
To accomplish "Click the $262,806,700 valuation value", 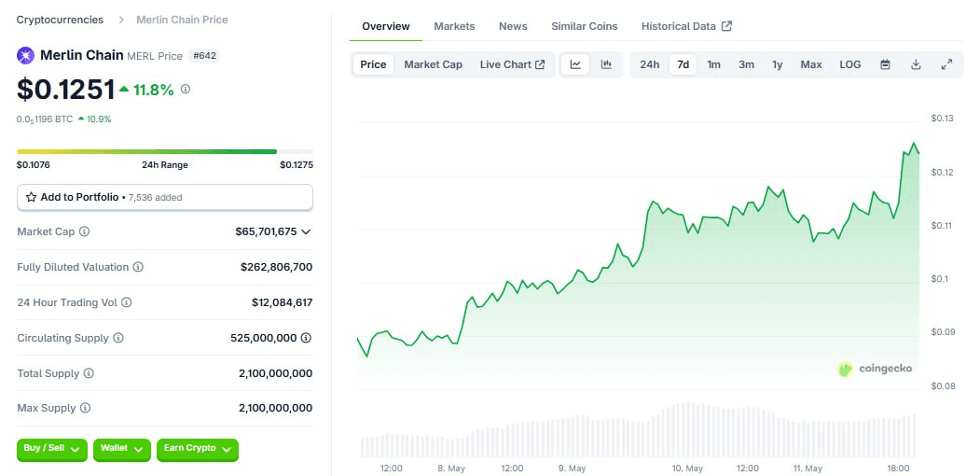I will [276, 267].
